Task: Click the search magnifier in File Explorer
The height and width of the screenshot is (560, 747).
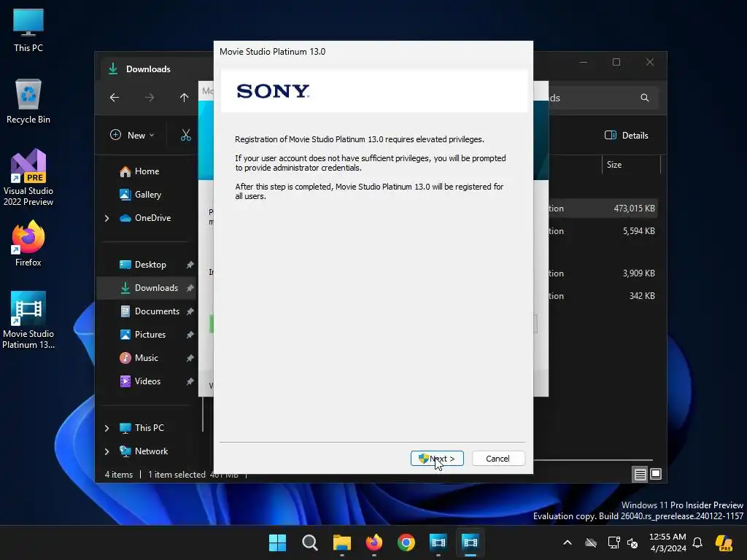Action: click(645, 98)
